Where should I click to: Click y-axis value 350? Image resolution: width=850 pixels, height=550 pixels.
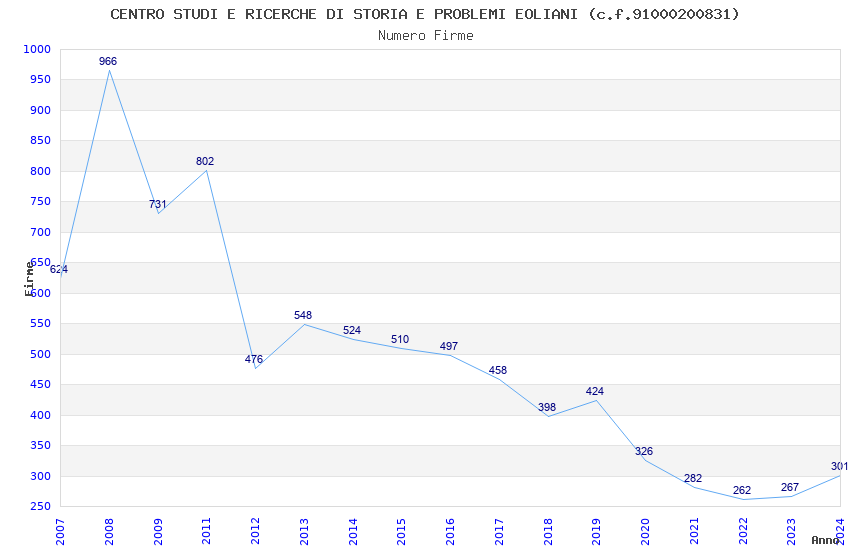click(40, 445)
